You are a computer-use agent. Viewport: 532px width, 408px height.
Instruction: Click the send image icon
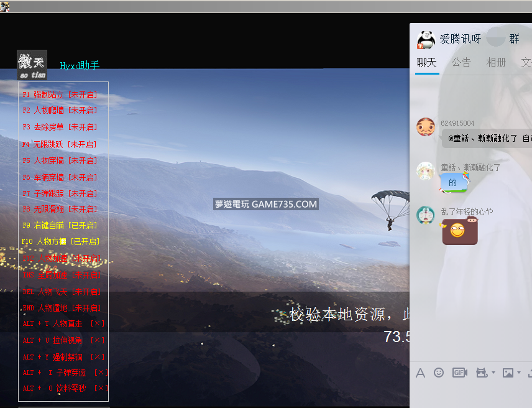[508, 373]
